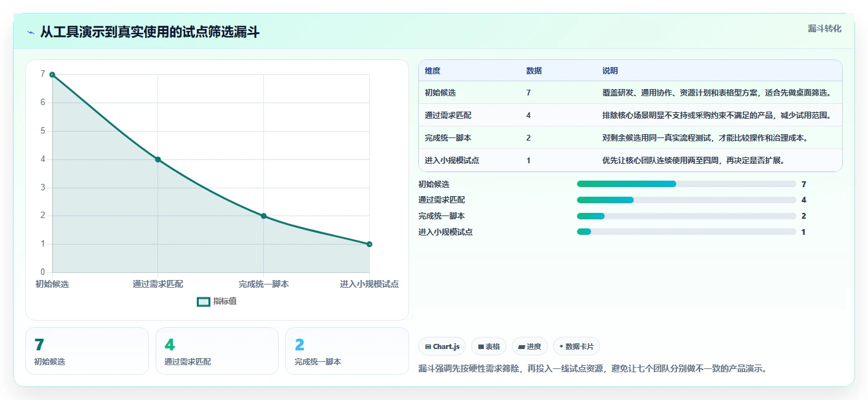
Task: Click the 进入小规模试点 progress bar
Action: coord(686,232)
